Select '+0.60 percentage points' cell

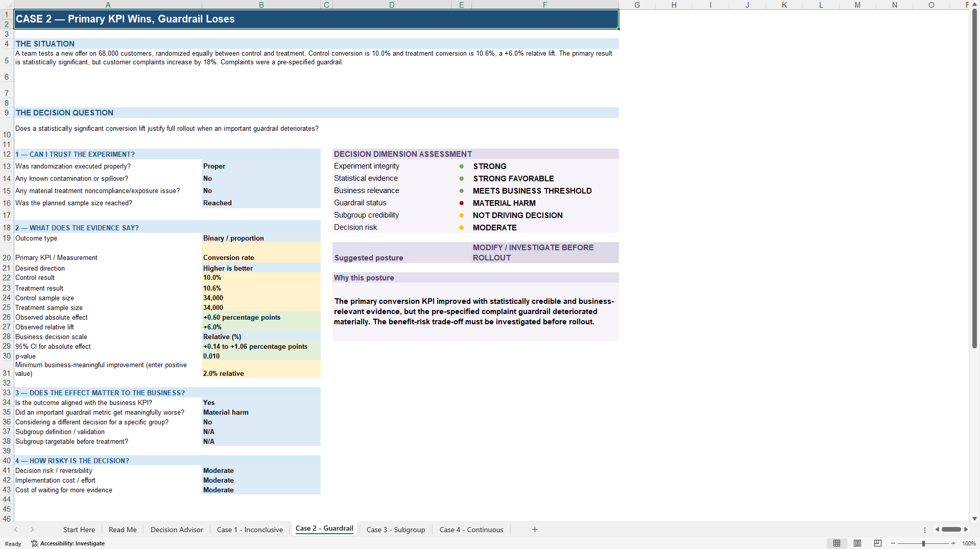[261, 317]
